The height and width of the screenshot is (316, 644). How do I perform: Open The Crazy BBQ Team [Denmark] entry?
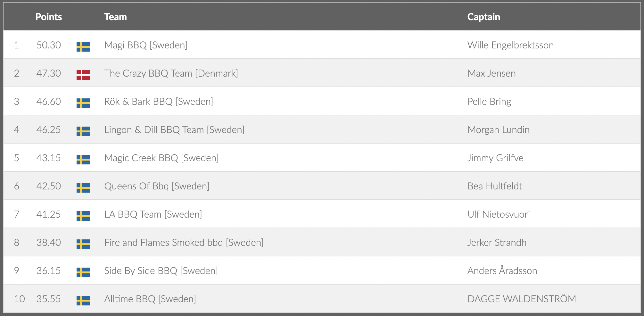(x=171, y=73)
